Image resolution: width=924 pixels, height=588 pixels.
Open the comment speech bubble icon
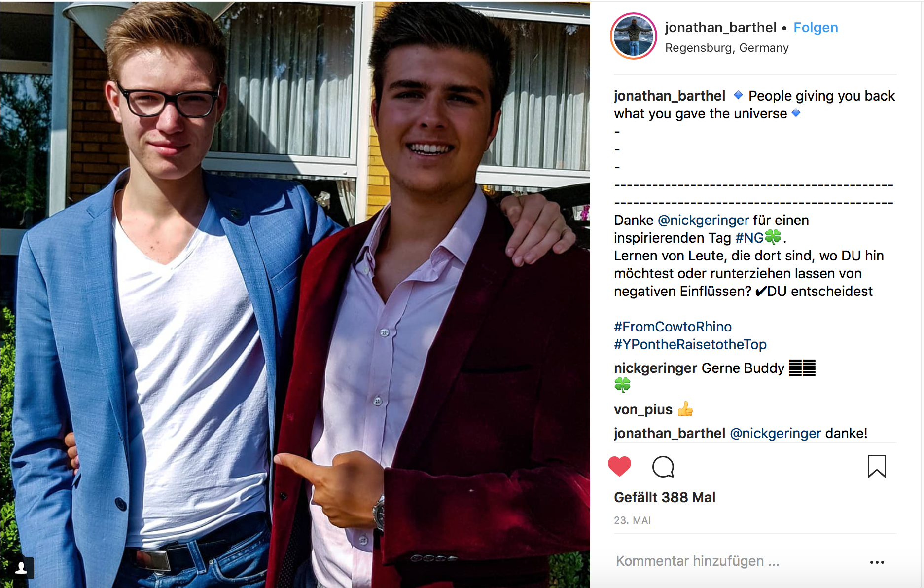[x=663, y=466]
